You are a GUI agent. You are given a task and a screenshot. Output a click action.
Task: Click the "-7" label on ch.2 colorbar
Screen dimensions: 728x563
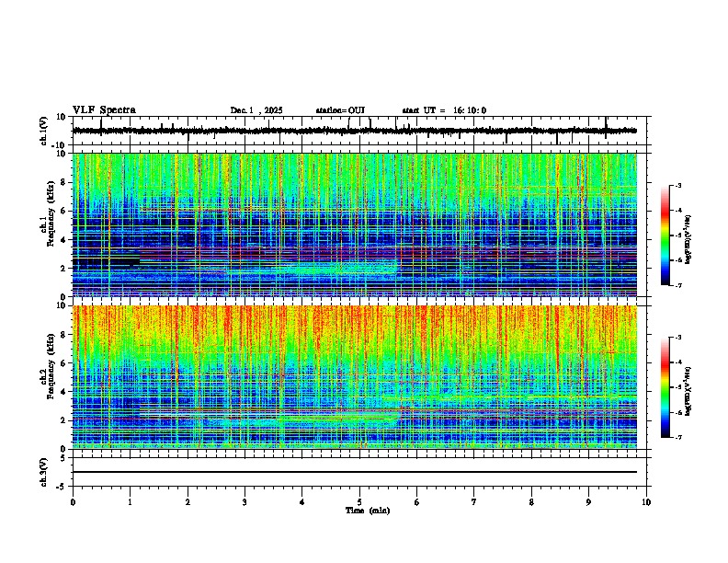[x=678, y=437]
